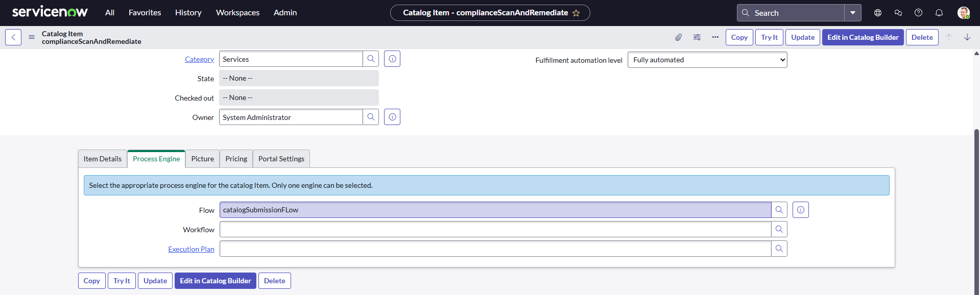Open the help question mark icon
980x295 pixels.
coord(918,13)
